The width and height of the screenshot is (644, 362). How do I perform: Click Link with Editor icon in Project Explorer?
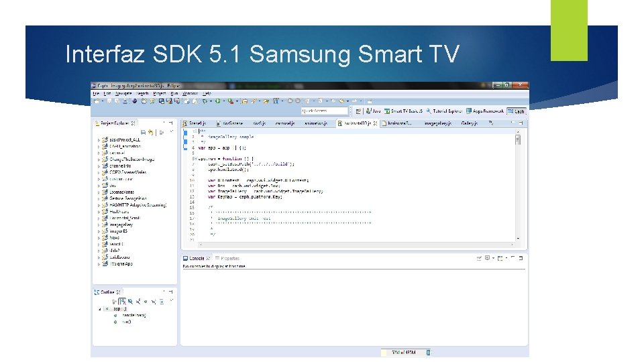[151, 133]
